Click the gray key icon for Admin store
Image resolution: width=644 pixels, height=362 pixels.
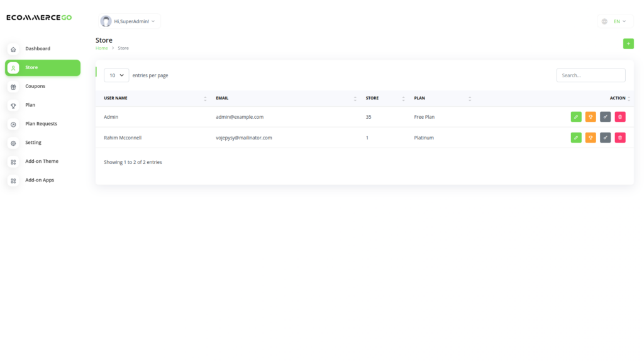tap(605, 117)
